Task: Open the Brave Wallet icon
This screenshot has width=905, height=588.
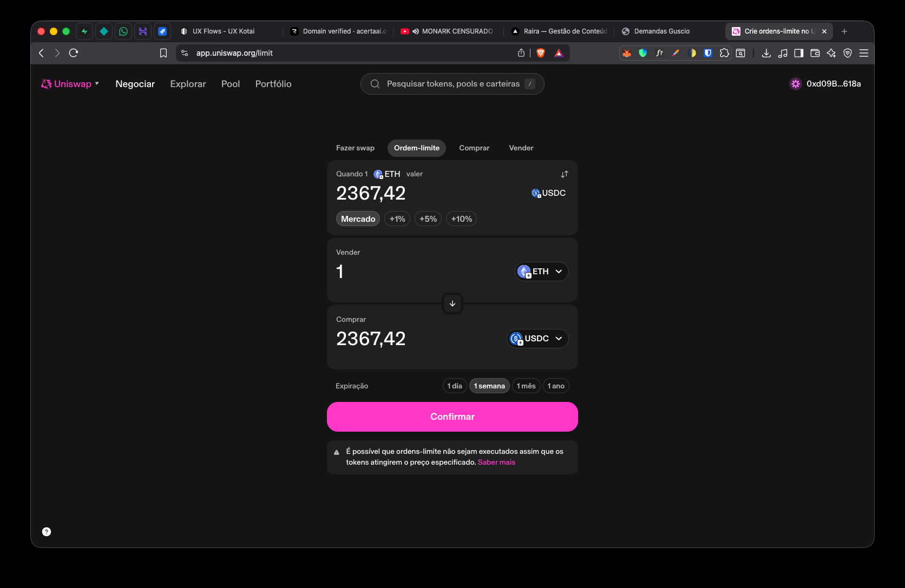Action: [x=815, y=53]
